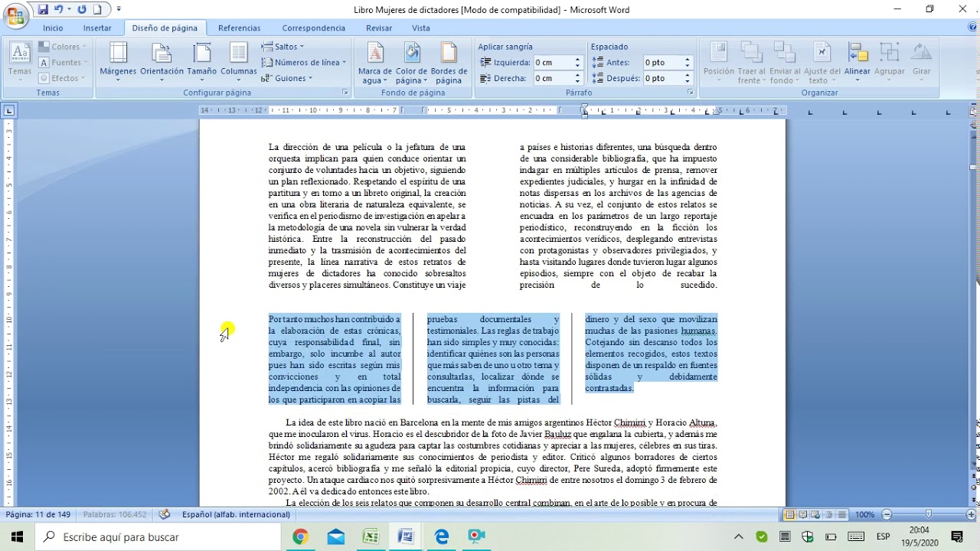
Task: Expand the theme Efectos dropdown
Action: tap(63, 78)
